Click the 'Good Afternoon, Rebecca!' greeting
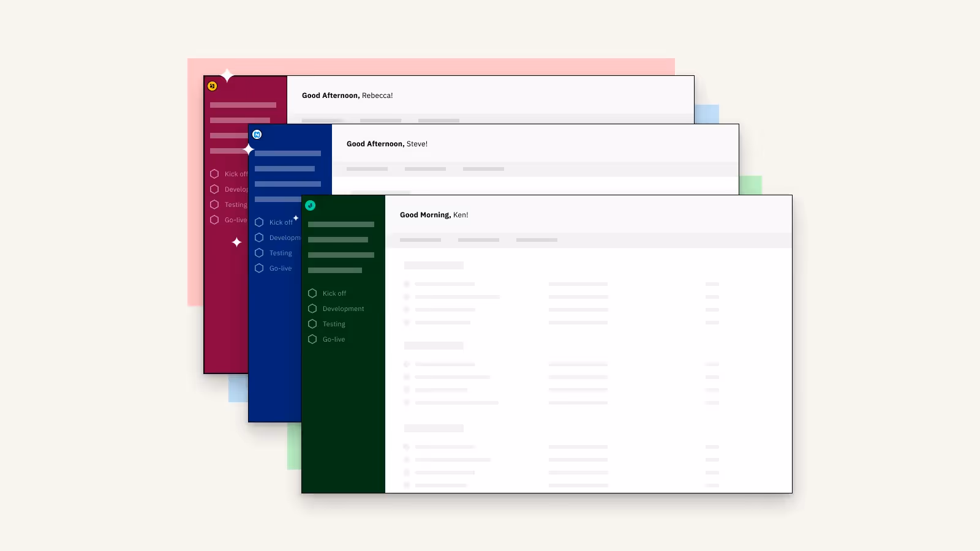The height and width of the screenshot is (551, 980). (x=347, y=96)
